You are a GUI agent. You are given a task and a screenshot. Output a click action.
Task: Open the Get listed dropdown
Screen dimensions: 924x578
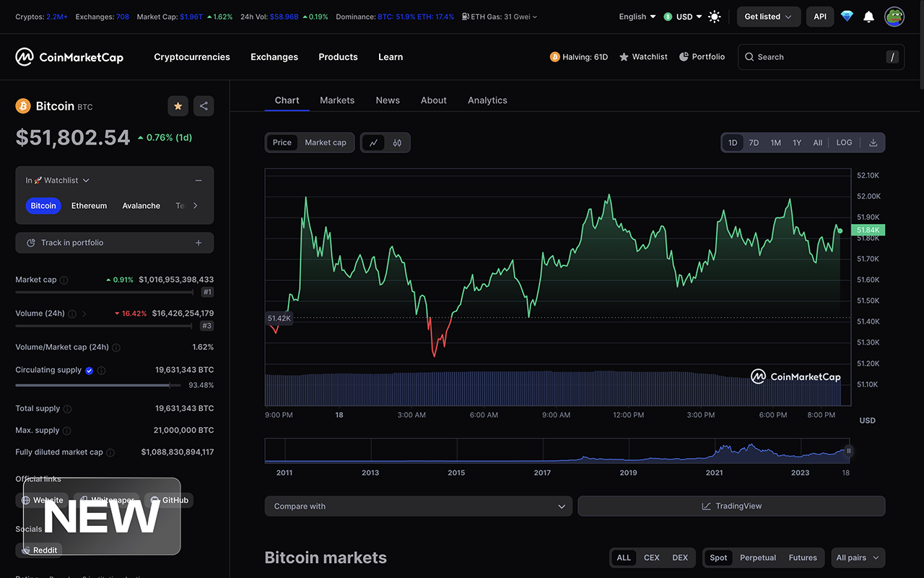point(769,17)
